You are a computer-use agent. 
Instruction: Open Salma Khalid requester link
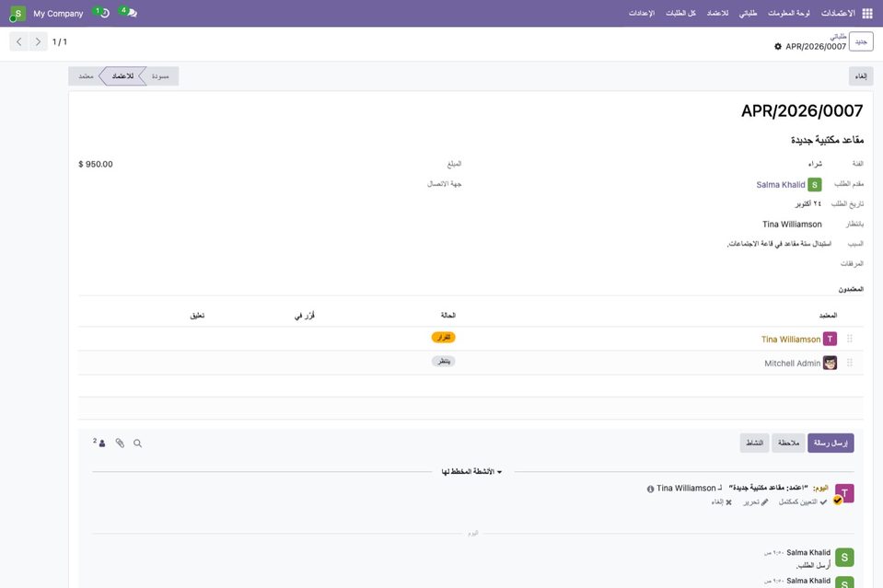click(781, 185)
